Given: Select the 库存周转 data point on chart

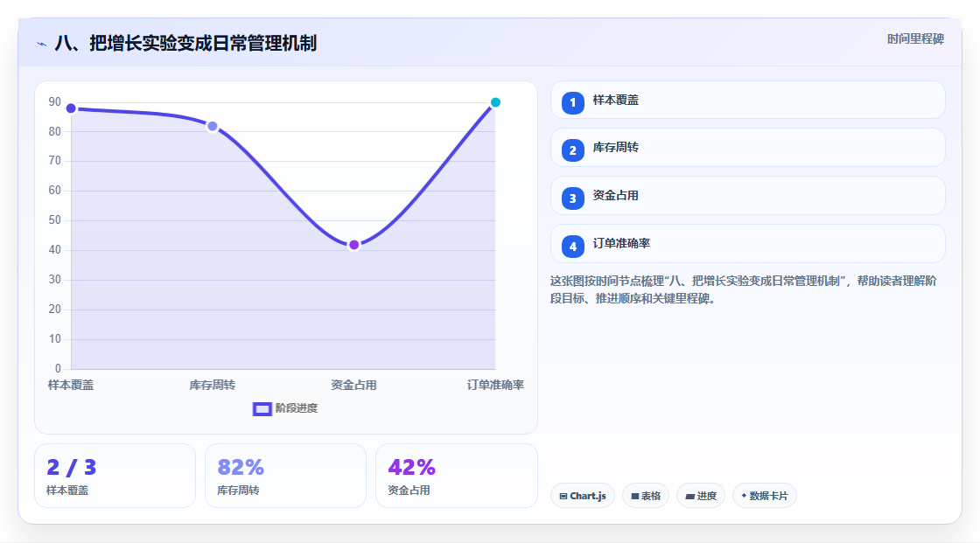Looking at the screenshot, I should click(x=213, y=126).
